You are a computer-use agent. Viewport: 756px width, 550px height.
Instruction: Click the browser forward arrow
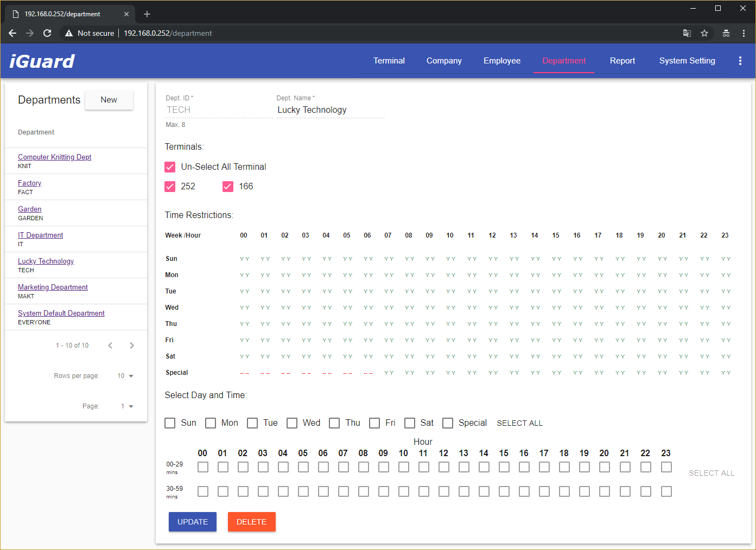tap(30, 33)
